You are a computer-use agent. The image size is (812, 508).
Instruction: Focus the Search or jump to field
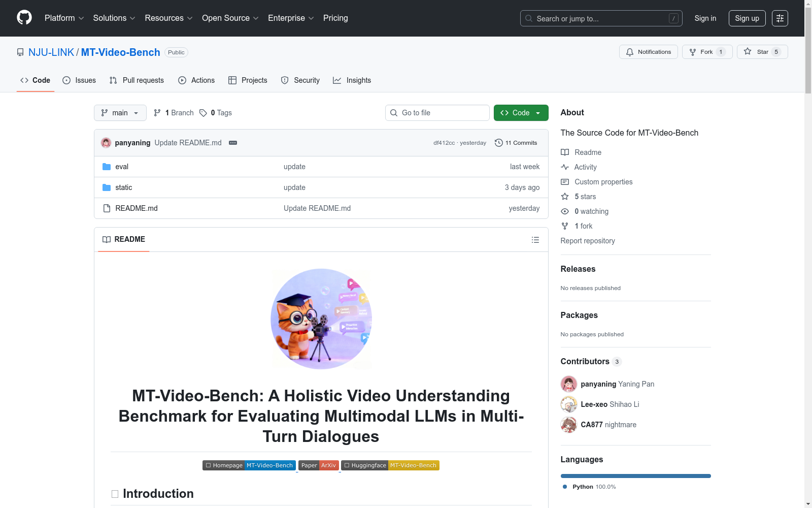coord(601,18)
